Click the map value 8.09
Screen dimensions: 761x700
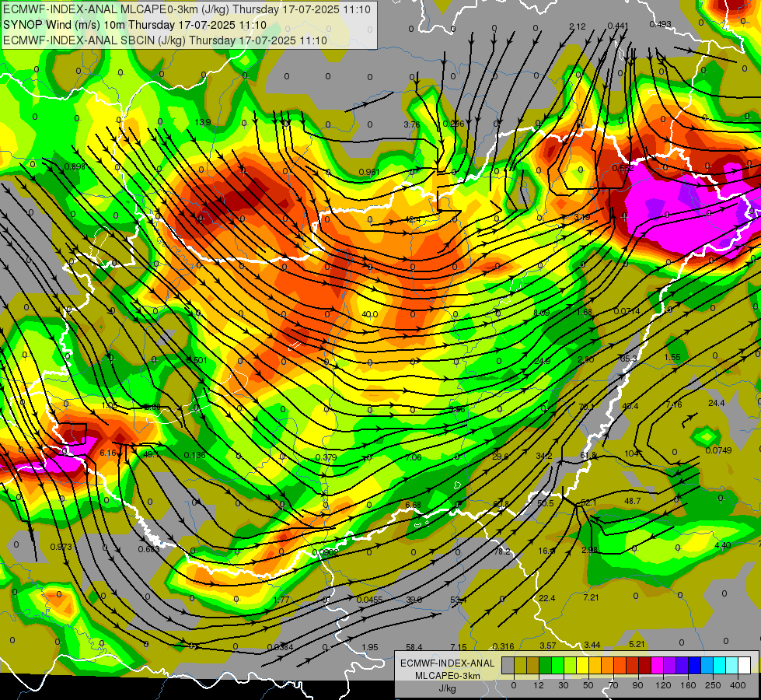click(x=542, y=313)
